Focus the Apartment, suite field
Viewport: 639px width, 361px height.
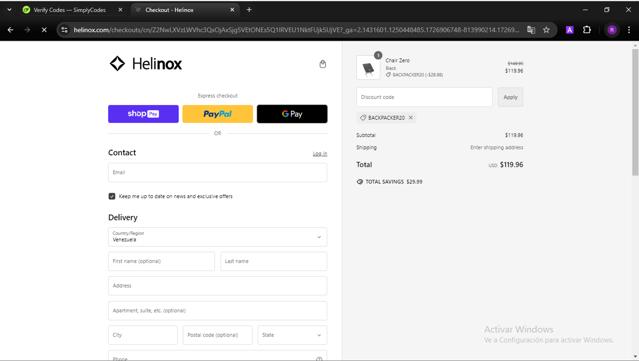(x=218, y=311)
